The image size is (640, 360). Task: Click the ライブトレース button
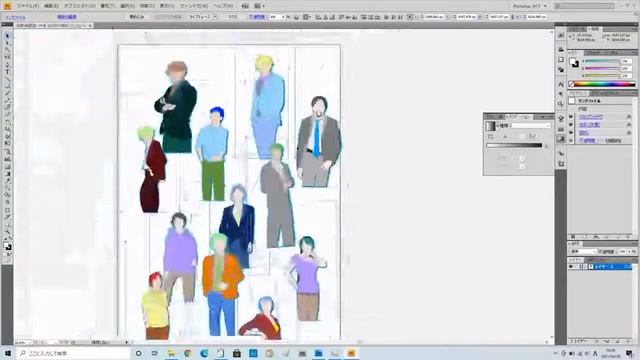[x=200, y=17]
